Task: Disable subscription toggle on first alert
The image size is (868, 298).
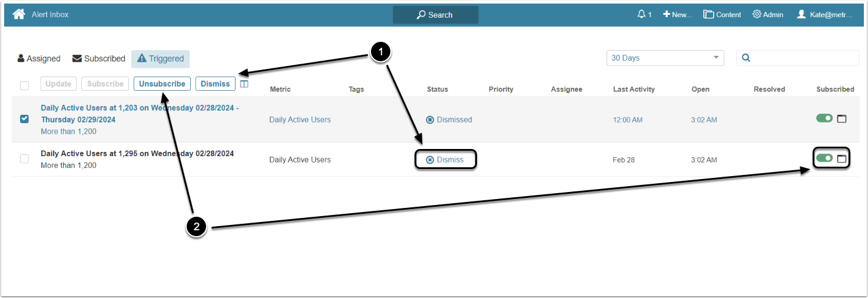Action: point(824,118)
